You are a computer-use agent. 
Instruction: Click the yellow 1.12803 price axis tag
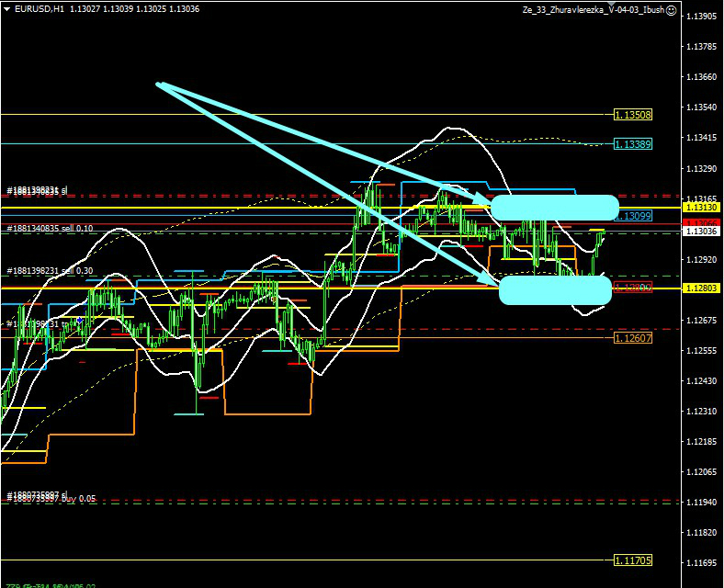[701, 288]
